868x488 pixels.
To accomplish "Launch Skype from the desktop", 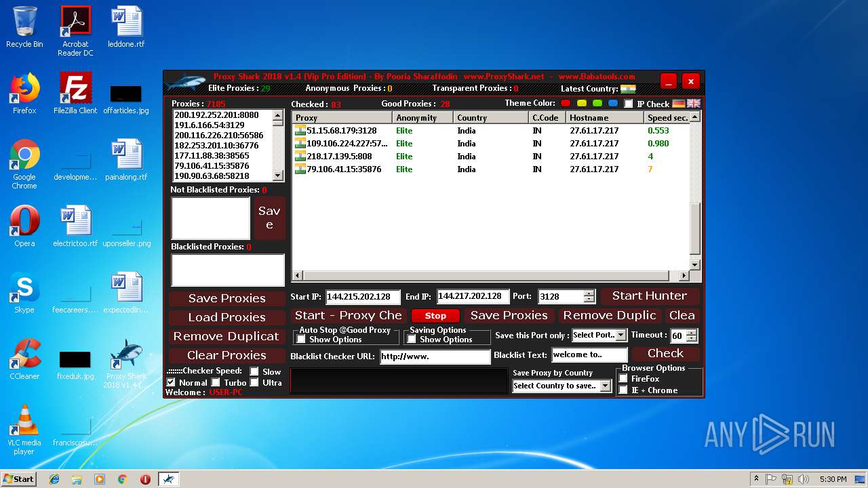I will point(24,293).
